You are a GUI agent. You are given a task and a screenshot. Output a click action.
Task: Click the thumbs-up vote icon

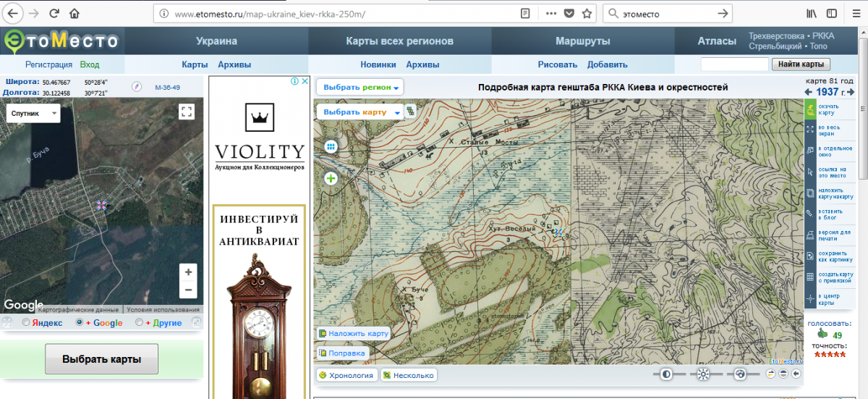click(x=822, y=335)
